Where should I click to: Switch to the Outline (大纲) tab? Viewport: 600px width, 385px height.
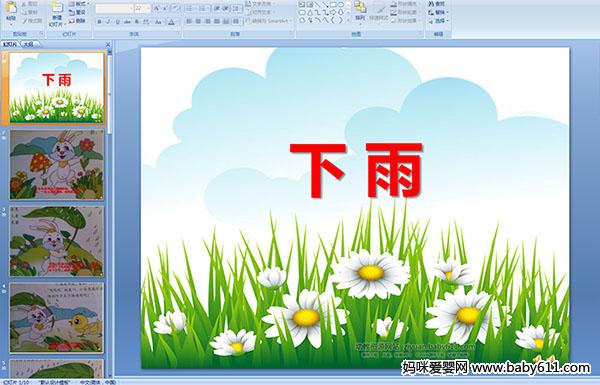(29, 44)
